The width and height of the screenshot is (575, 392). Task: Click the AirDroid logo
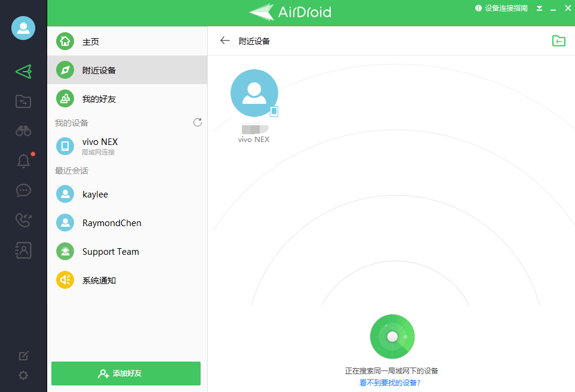point(290,12)
